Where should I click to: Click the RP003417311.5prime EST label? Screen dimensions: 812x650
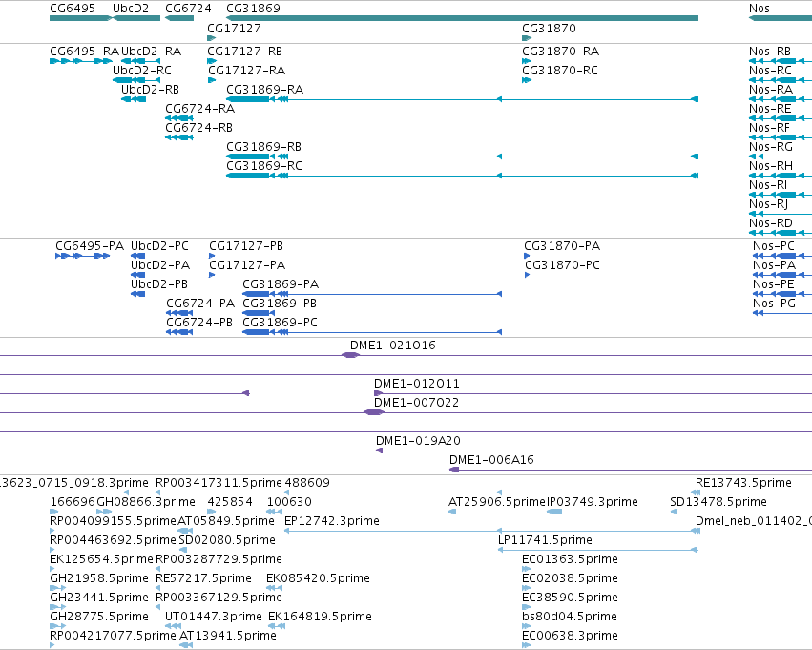[219, 483]
